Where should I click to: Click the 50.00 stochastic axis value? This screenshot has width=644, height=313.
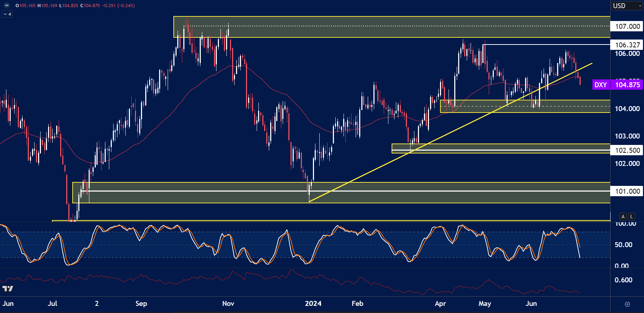(x=623, y=245)
